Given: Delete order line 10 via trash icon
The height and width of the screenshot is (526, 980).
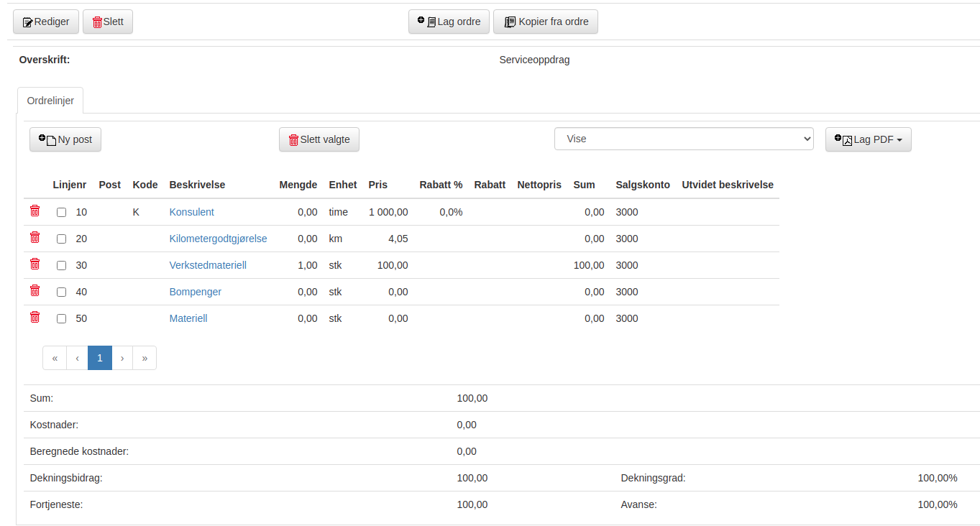Looking at the screenshot, I should [x=35, y=211].
